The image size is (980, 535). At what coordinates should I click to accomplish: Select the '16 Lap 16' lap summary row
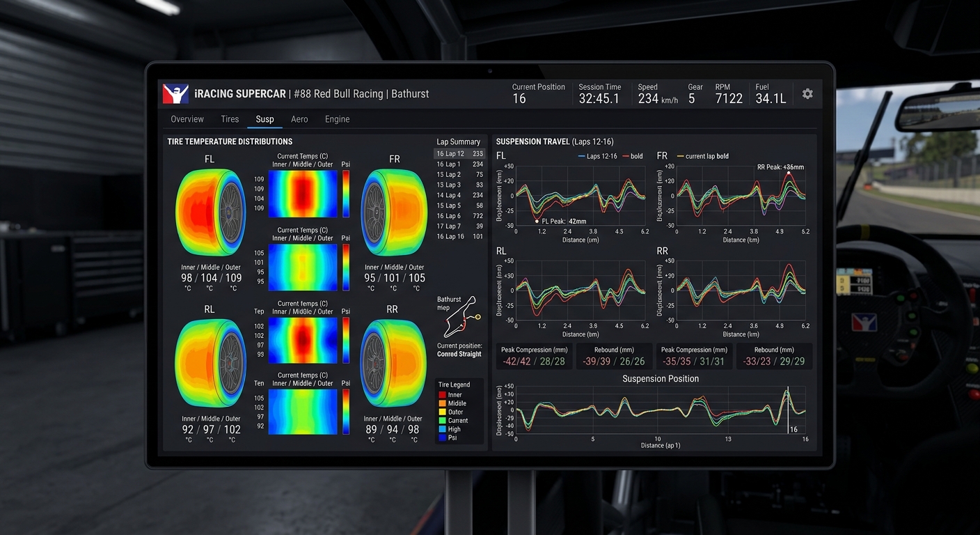click(459, 237)
